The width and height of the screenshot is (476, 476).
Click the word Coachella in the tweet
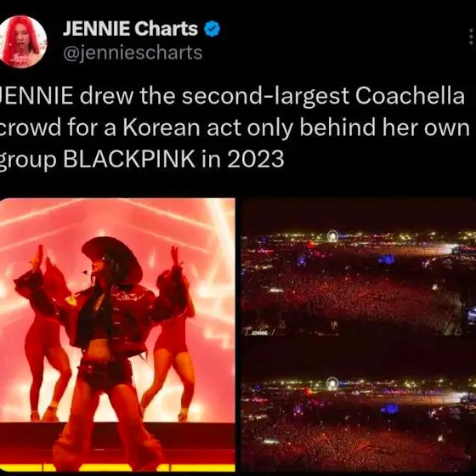pyautogui.click(x=410, y=96)
